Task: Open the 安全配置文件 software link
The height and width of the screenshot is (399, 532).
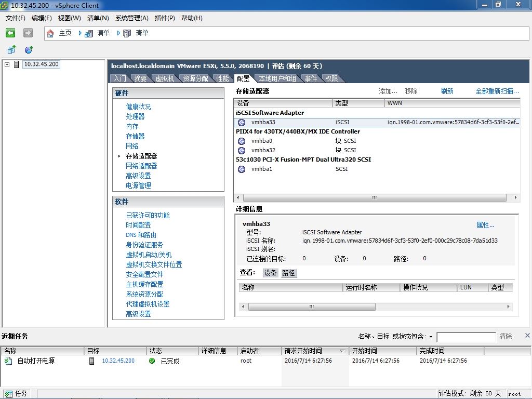Action: pyautogui.click(x=144, y=274)
